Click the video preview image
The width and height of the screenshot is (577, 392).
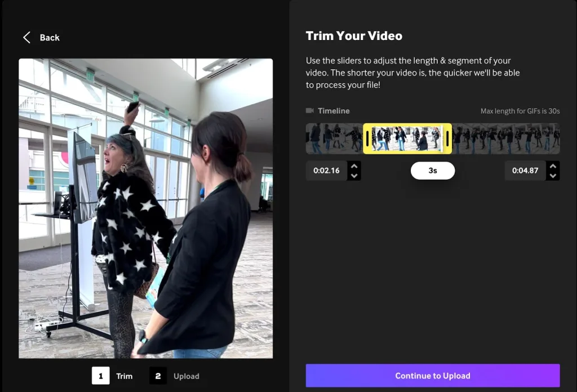coord(145,207)
